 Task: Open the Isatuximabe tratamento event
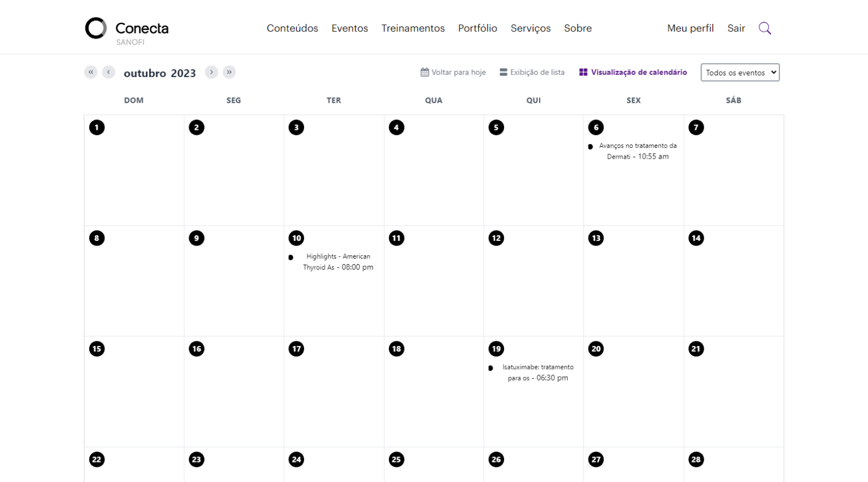tap(537, 373)
